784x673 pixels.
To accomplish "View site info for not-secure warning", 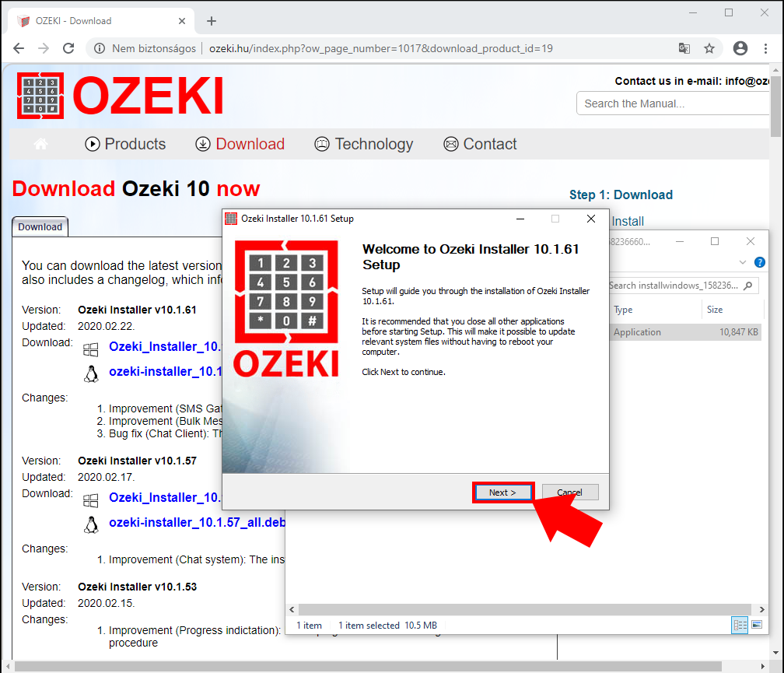I will [100, 48].
